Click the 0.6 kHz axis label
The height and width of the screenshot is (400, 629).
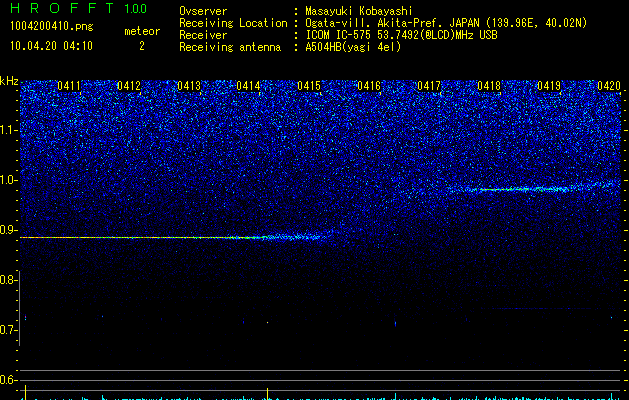[x=9, y=380]
